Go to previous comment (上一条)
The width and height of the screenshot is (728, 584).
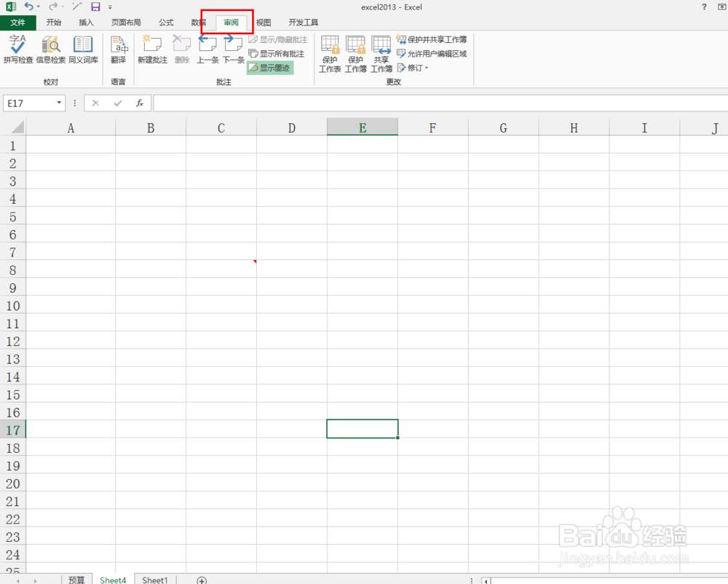(207, 49)
